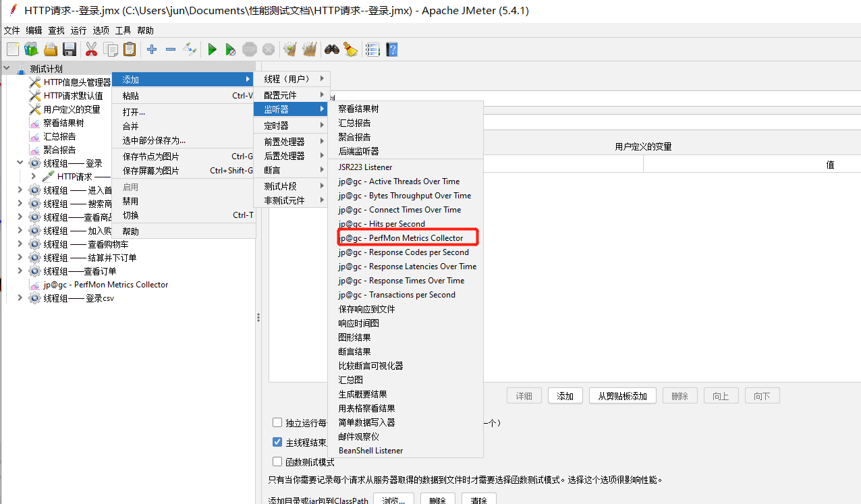
Task: Expand the HTTP请求 tree node
Action: click(34, 177)
